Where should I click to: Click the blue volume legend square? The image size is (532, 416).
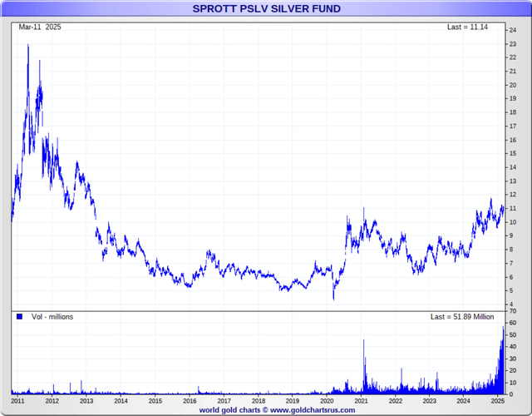[19, 316]
